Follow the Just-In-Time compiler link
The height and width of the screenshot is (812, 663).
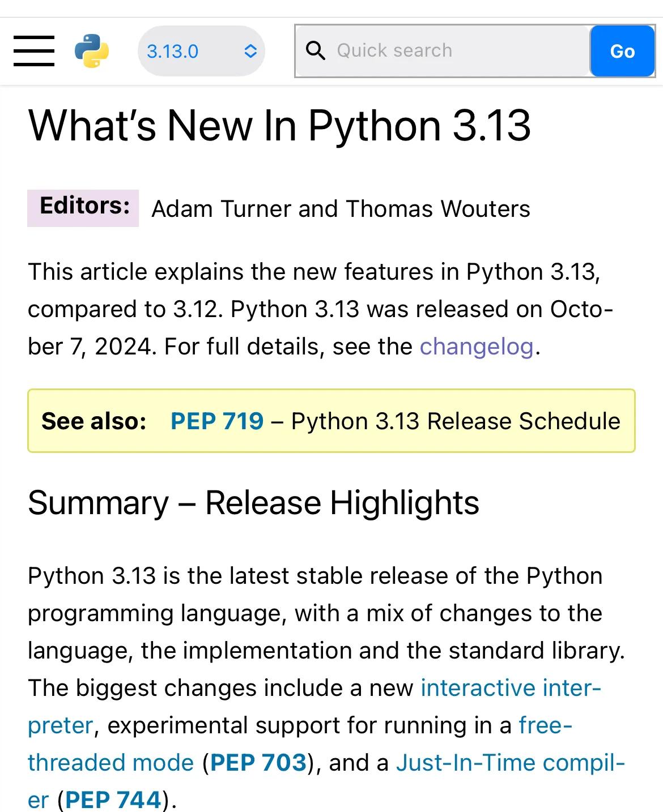pos(510,763)
